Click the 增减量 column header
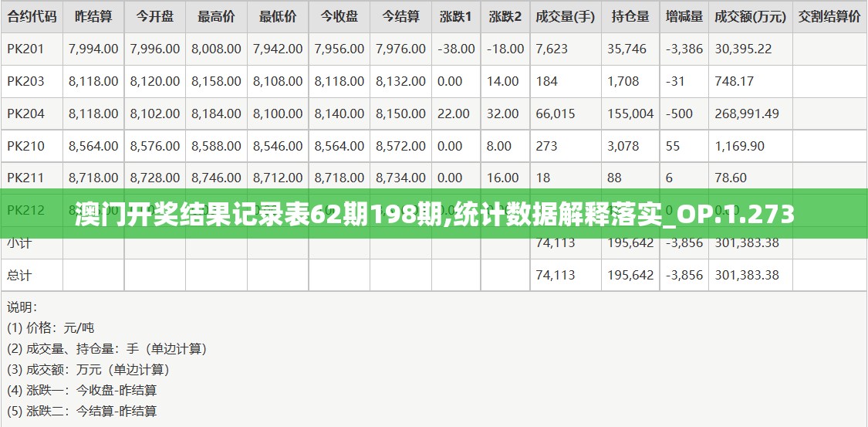This screenshot has height=427, width=868. click(684, 17)
